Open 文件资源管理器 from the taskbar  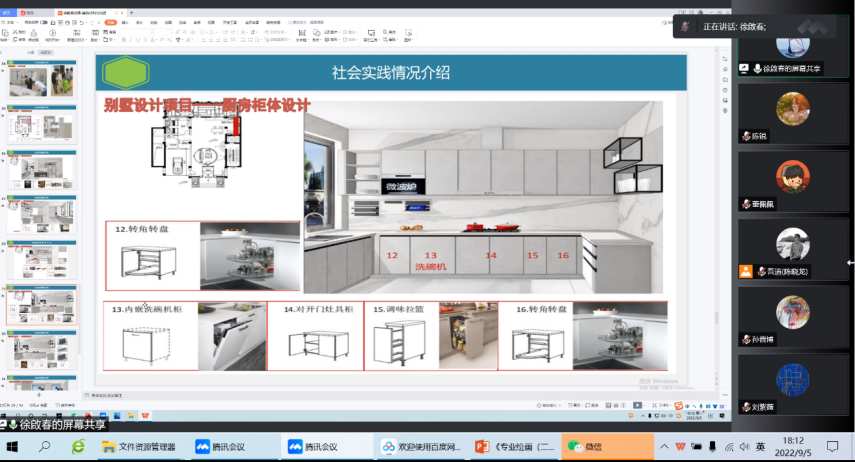[138, 446]
